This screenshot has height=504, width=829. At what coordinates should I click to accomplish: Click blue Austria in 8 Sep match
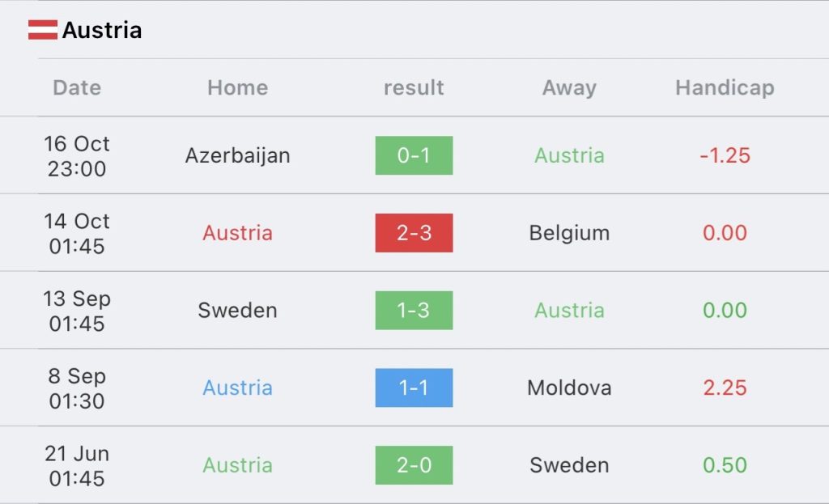[x=238, y=388]
